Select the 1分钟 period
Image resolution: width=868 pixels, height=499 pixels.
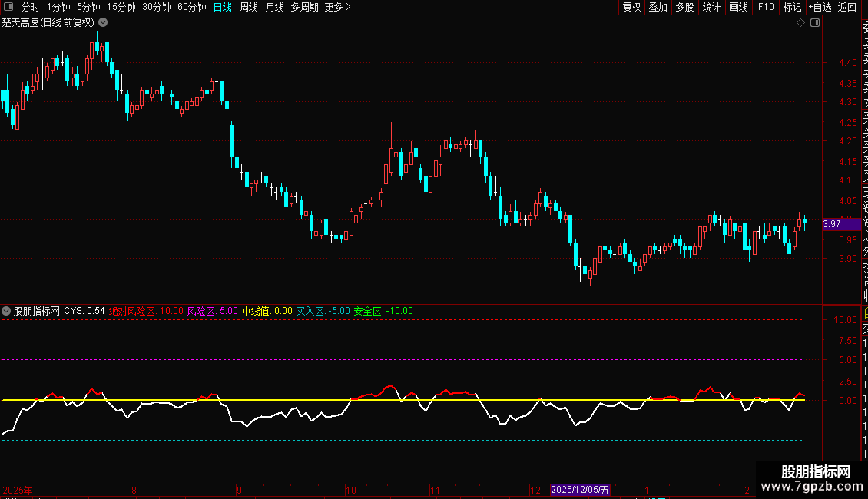coord(58,7)
